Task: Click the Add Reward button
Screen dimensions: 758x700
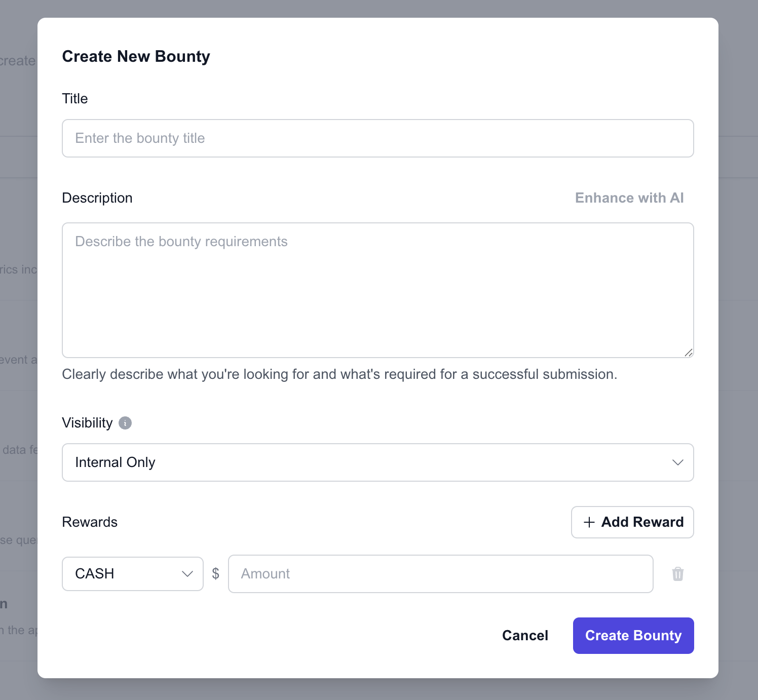Action: coord(632,522)
